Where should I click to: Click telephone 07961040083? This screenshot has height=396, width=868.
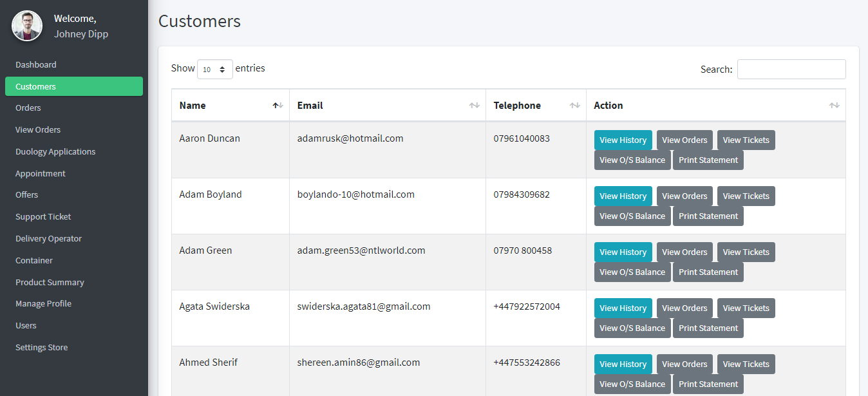click(x=522, y=138)
